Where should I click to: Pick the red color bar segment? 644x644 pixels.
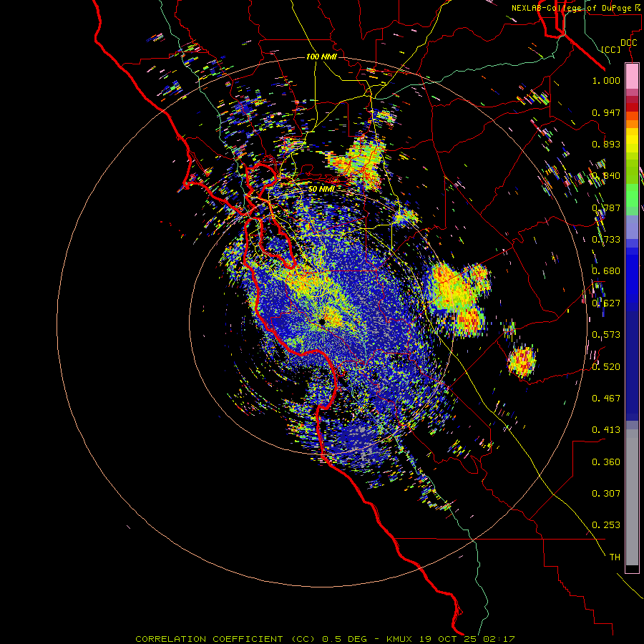coord(632,107)
